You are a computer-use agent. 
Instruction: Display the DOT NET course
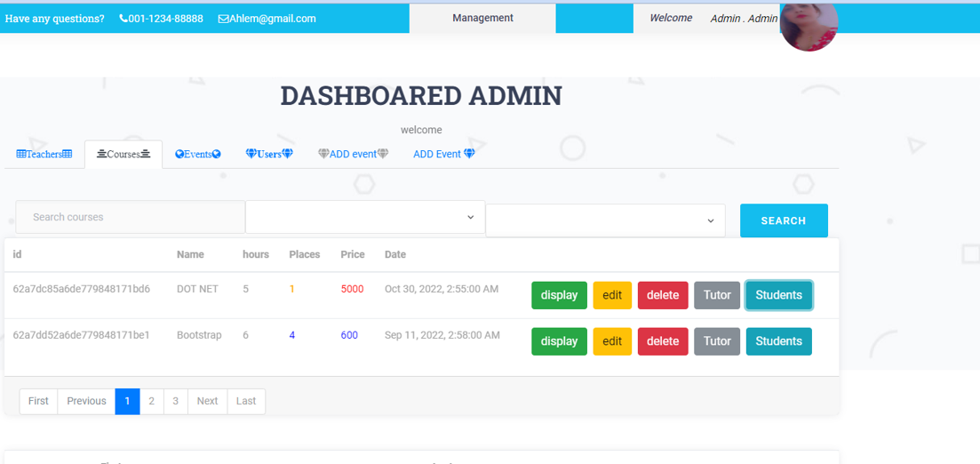coord(559,295)
